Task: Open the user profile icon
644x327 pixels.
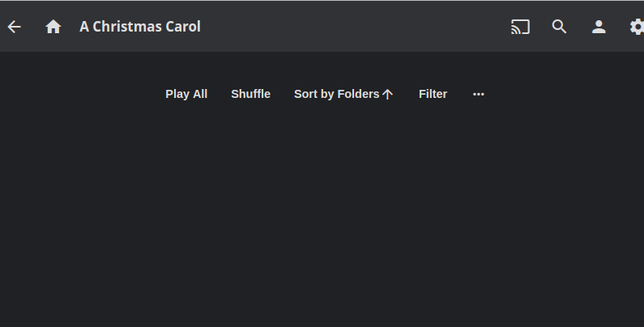Action: (x=599, y=27)
